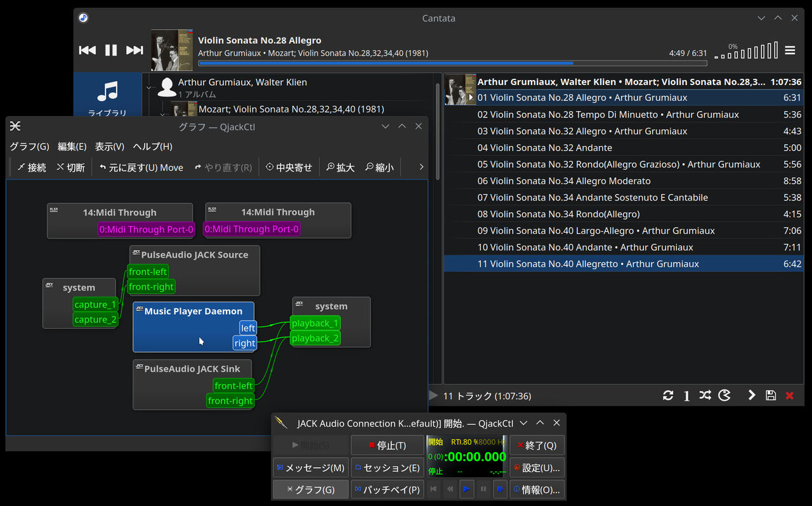Clear the play queue via red X icon
This screenshot has height=506, width=812.
790,395
